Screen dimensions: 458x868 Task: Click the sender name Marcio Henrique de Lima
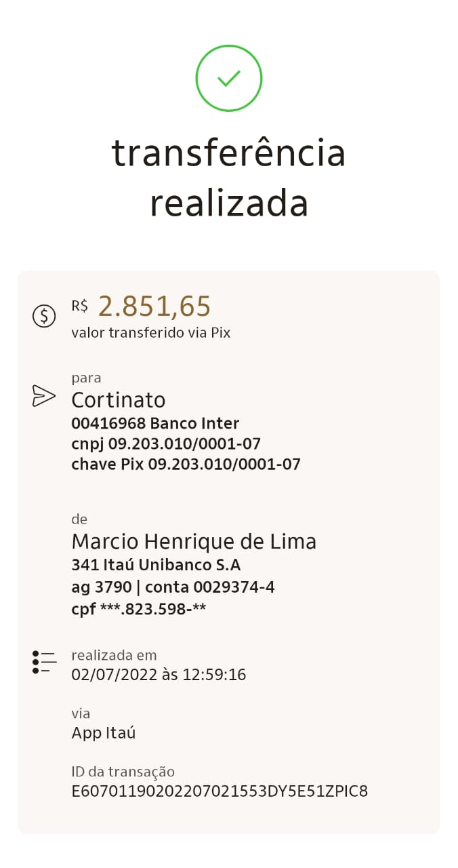point(194,542)
